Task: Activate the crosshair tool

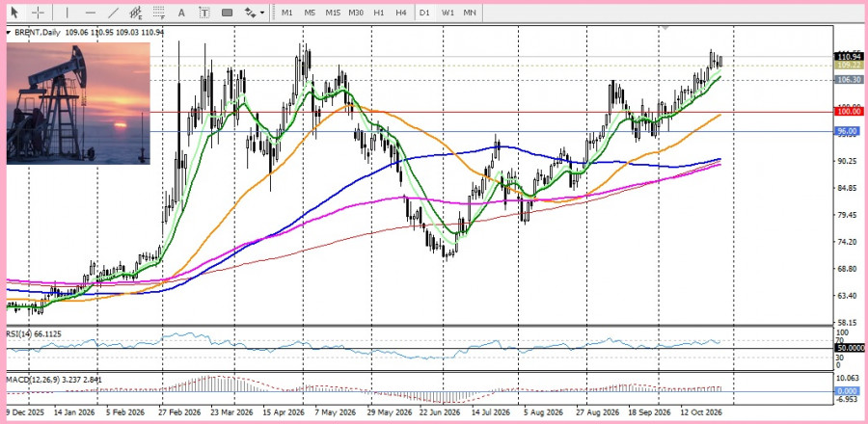Action: tap(39, 13)
